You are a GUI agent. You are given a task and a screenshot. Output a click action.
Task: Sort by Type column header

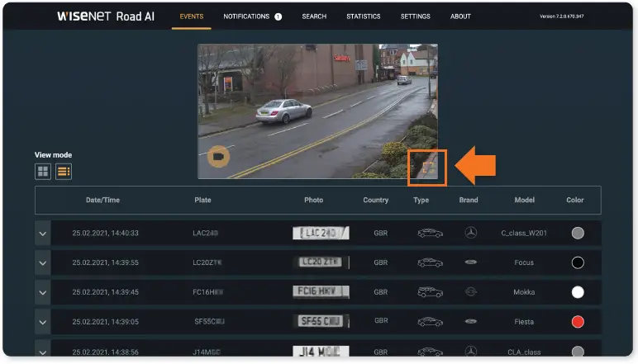421,200
